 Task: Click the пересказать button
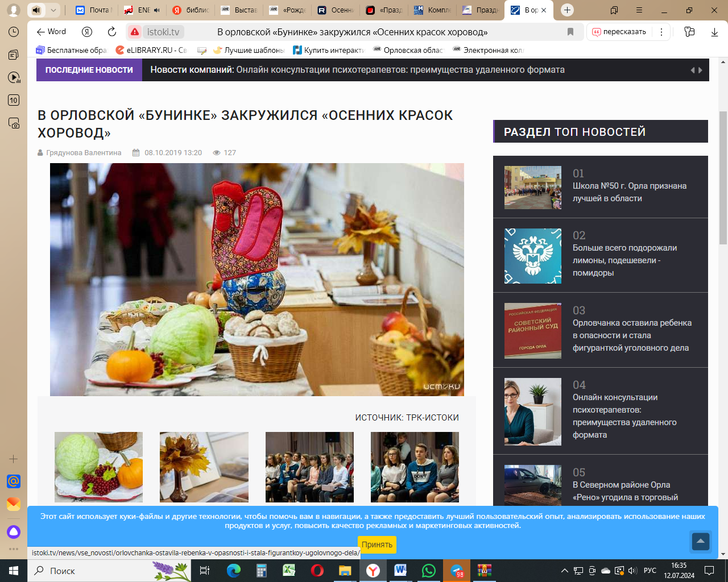[619, 32]
